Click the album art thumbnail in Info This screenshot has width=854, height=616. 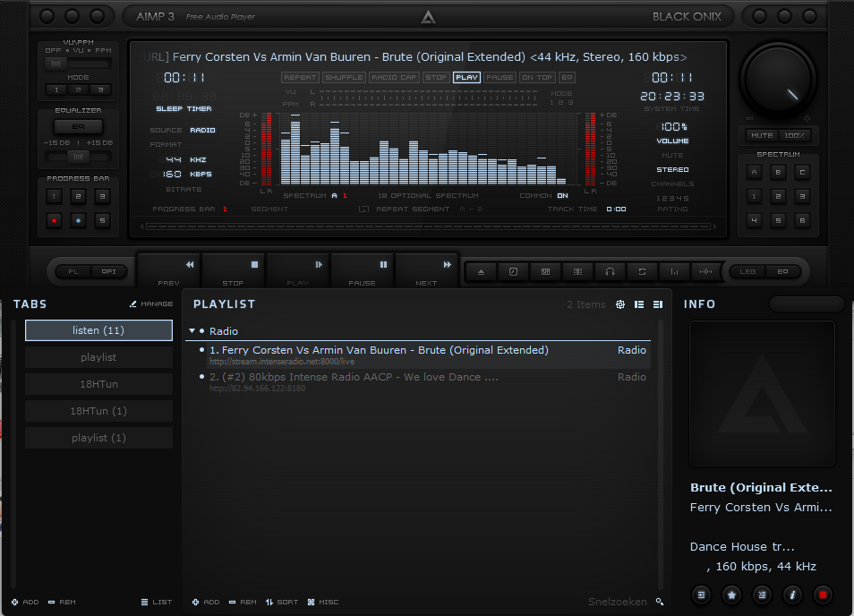tap(762, 393)
